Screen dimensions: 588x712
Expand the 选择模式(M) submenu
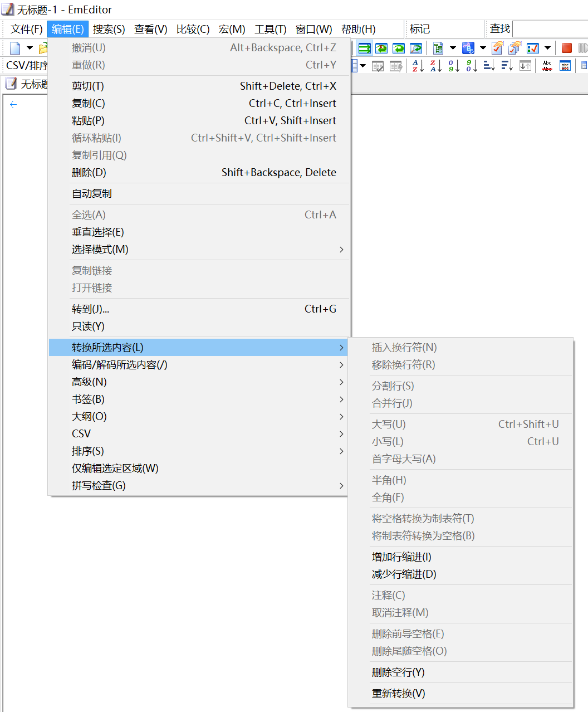(x=100, y=249)
